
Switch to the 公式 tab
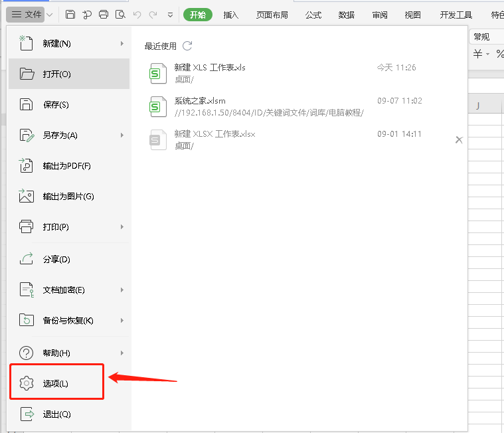point(313,15)
